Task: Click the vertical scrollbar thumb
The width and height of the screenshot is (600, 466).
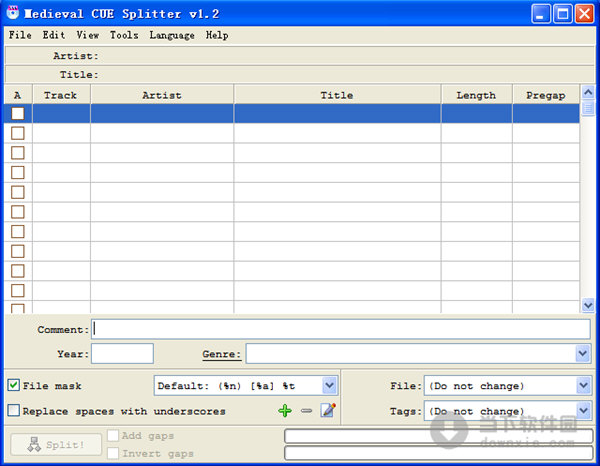Action: [x=588, y=108]
